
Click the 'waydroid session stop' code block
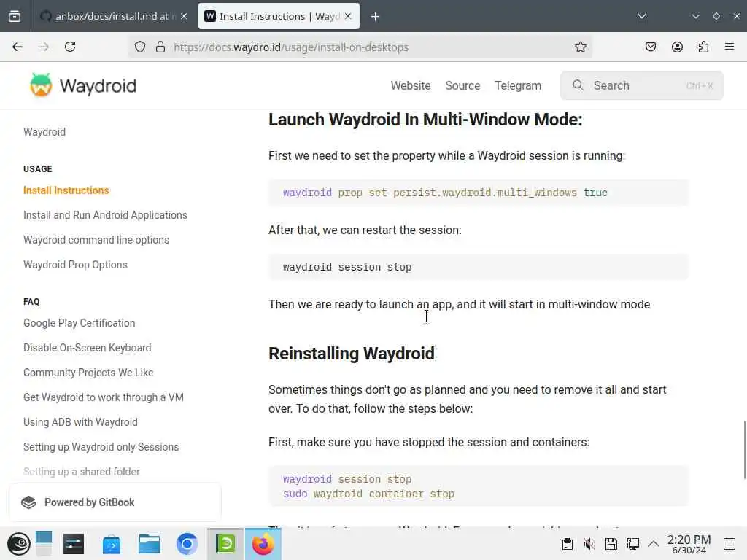pos(479,267)
